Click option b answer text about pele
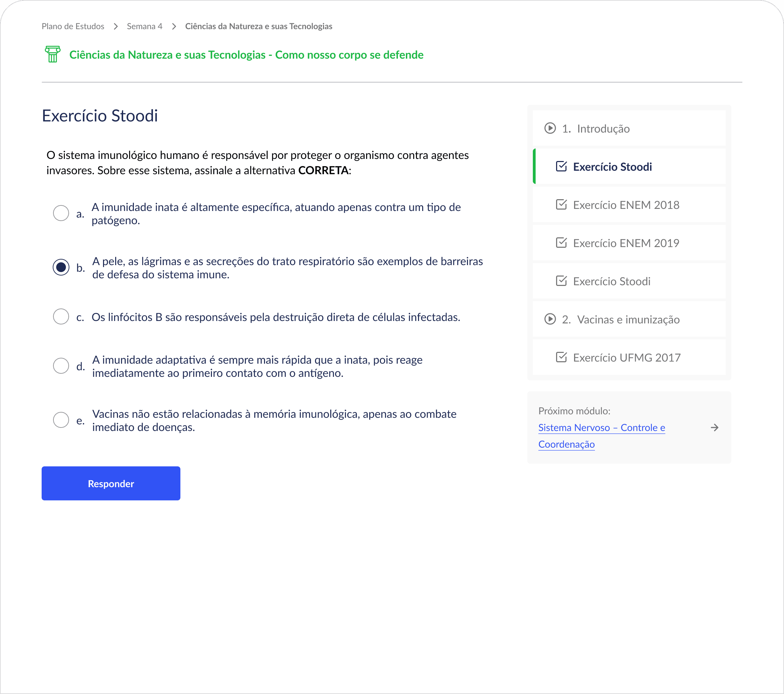Viewport: 784px width, 694px height. 287,268
